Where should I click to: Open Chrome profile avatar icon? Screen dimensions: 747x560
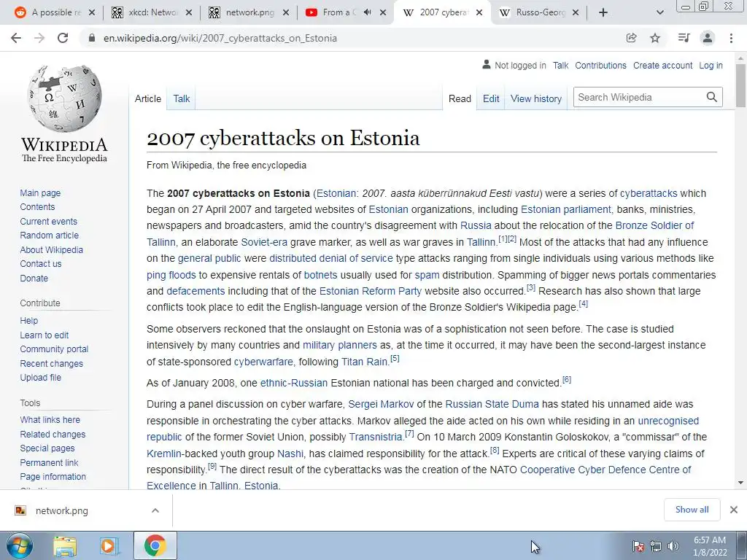click(x=708, y=38)
